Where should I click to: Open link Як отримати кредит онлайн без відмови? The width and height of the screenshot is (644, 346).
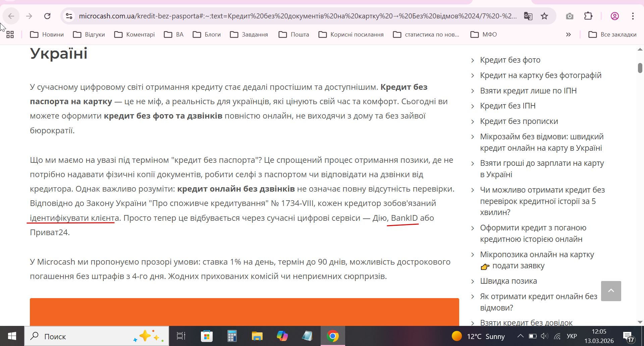[539, 302]
